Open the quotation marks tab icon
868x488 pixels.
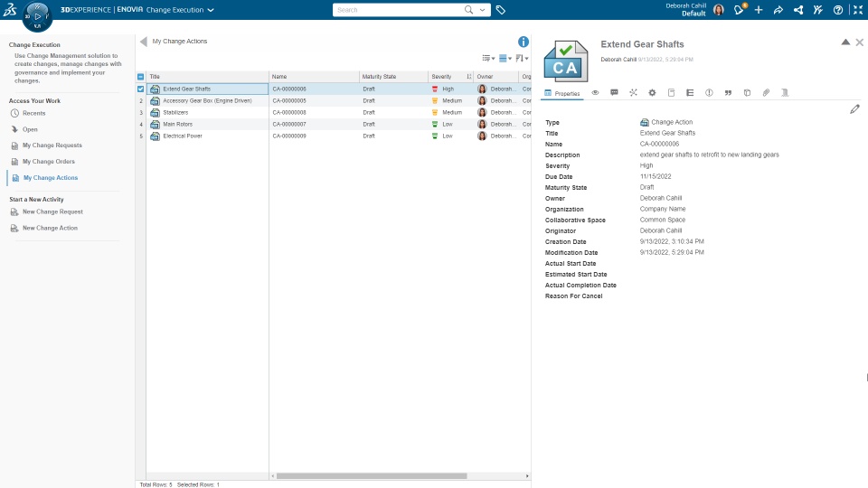(728, 92)
